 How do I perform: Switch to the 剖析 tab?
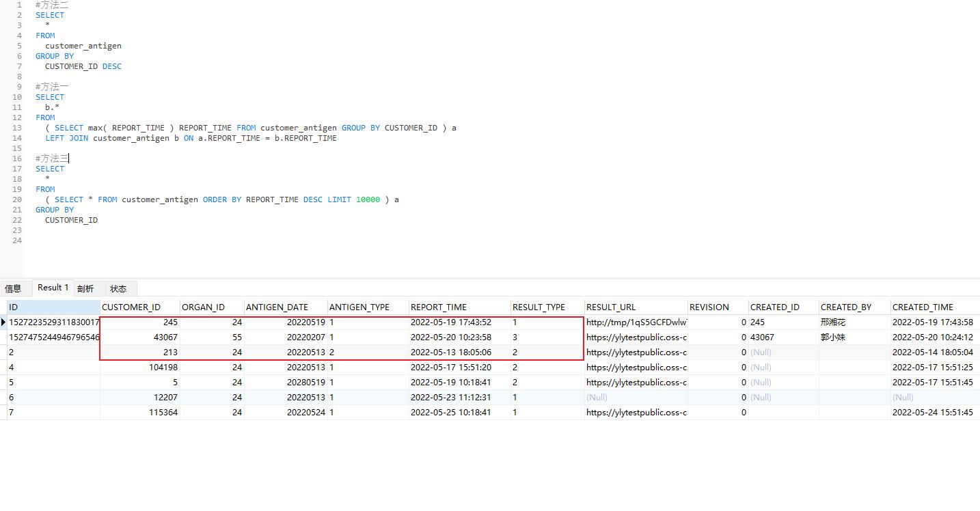85,288
